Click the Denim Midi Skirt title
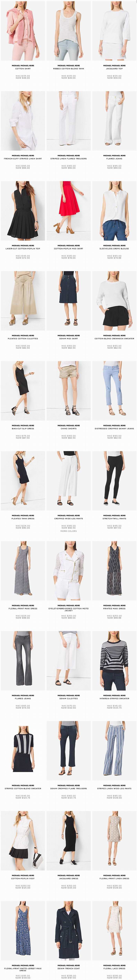The width and height of the screenshot is (137, 980). [x=68, y=339]
